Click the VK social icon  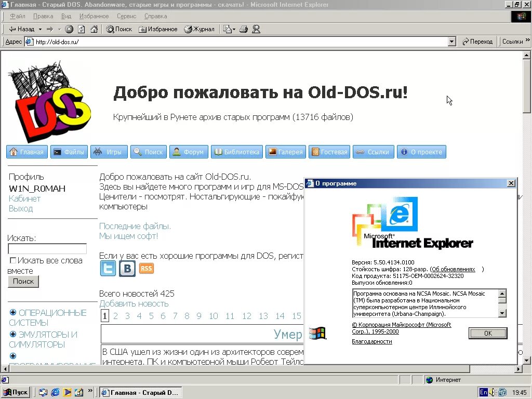point(127,269)
